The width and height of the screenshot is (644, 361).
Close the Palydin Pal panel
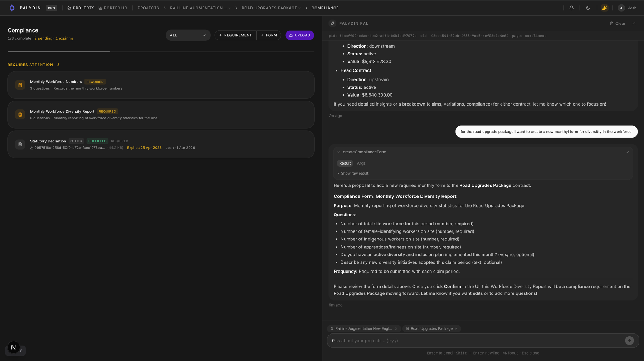coord(634,23)
